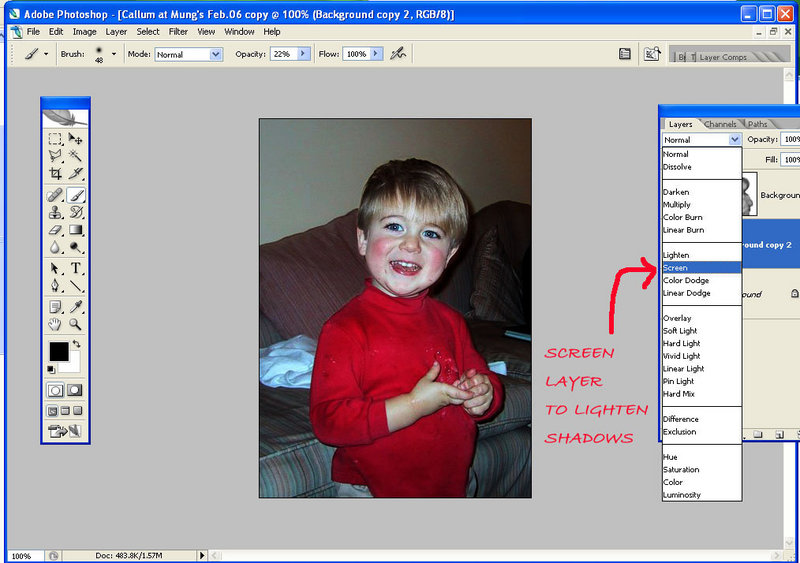Open the status bar info arrow
The image size is (800, 563).
[202, 555]
